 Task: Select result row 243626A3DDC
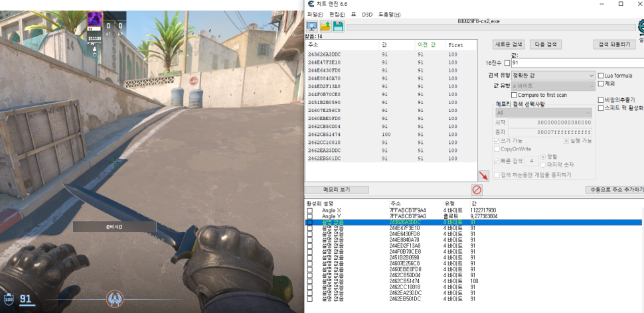pos(391,54)
